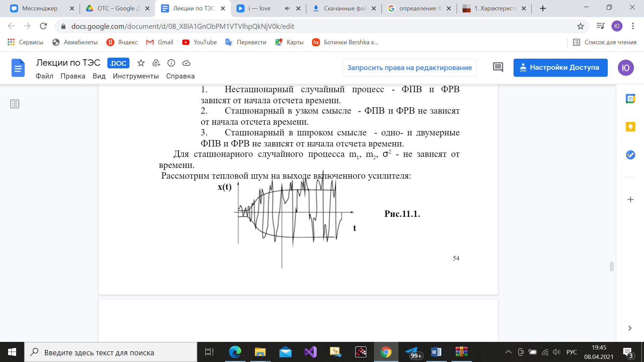
Task: Open Google Tasks side panel
Action: (631, 155)
